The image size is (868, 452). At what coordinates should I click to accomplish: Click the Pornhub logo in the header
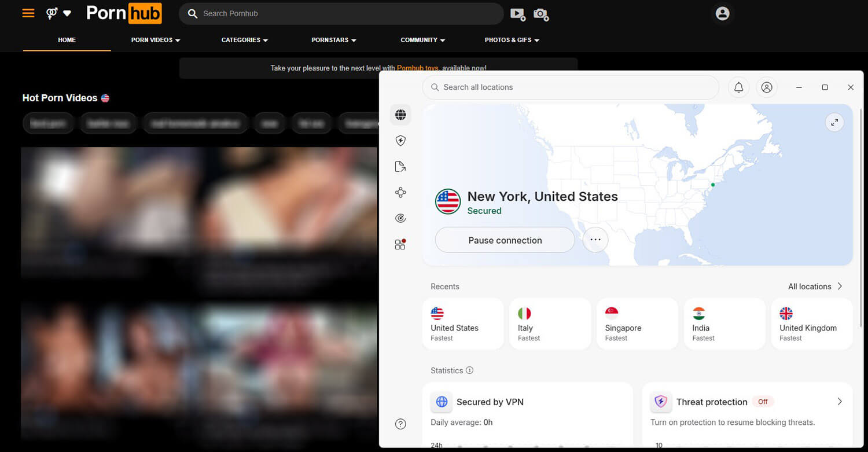(x=124, y=13)
